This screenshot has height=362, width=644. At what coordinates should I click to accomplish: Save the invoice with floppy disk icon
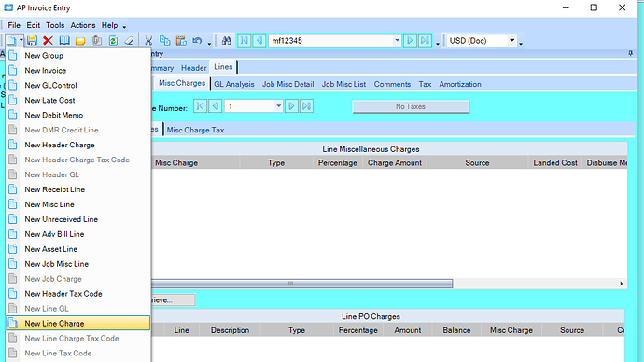(x=32, y=41)
